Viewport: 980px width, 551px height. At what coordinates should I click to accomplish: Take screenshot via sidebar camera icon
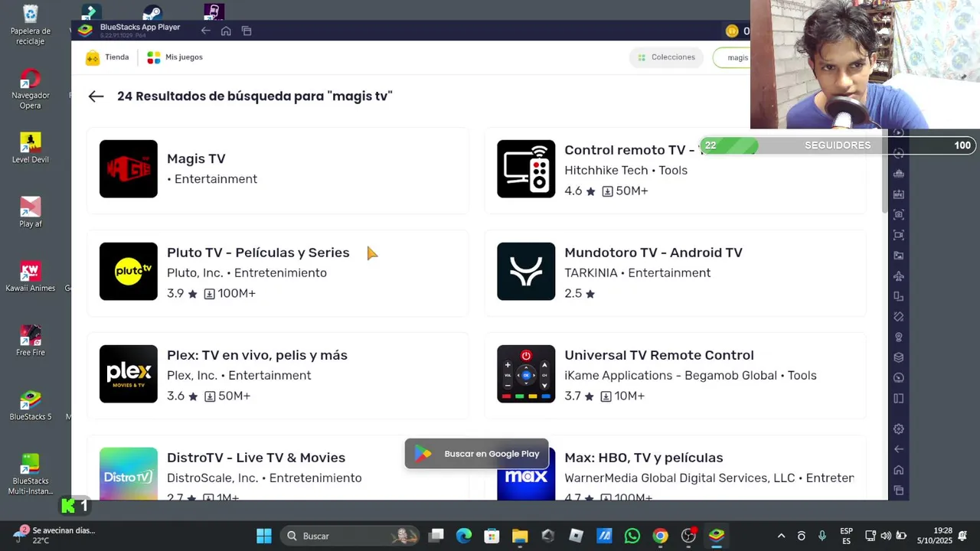coord(899,214)
